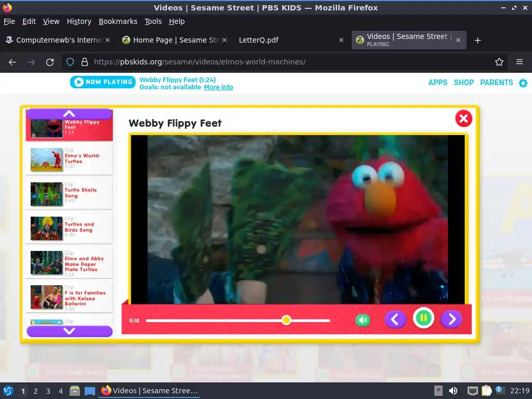Close the Home Page Sesame Street tab
This screenshot has height=399, width=532.
(224, 40)
